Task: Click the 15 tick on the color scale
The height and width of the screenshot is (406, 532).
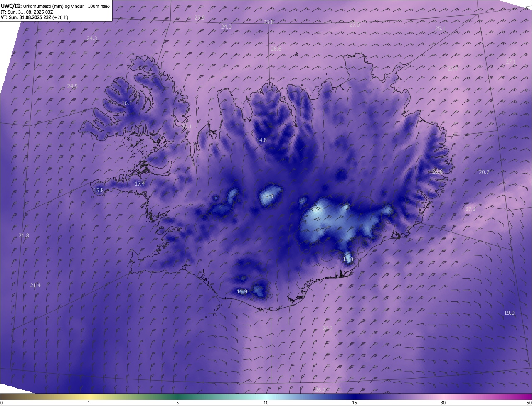Action: point(355,403)
